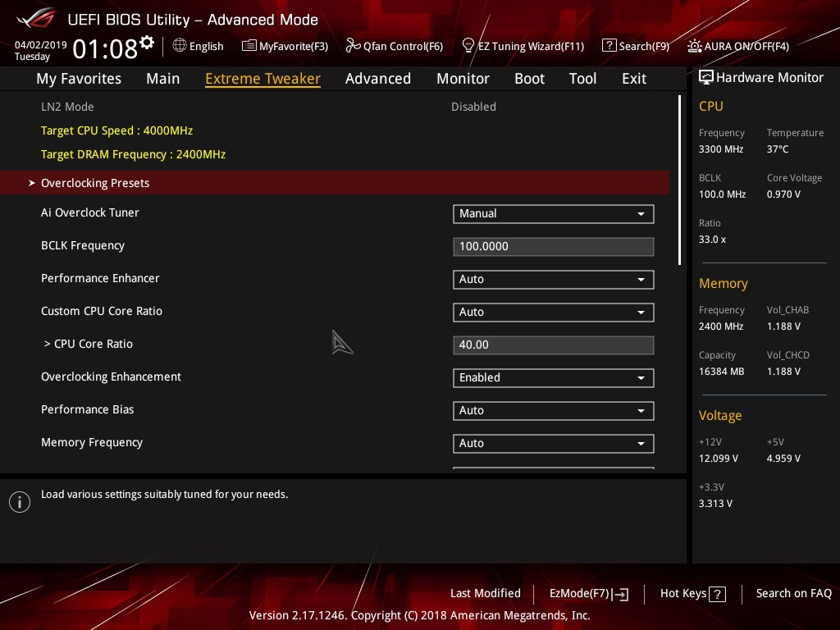Click Last Modified button

click(x=486, y=593)
